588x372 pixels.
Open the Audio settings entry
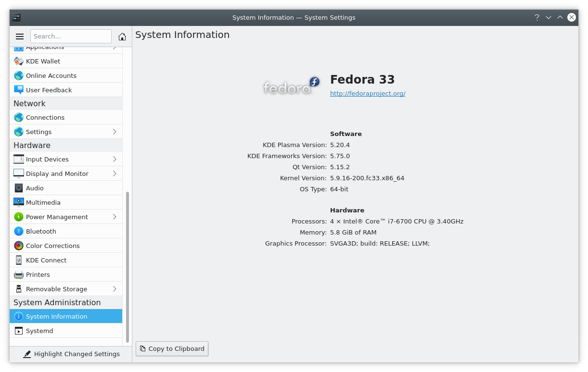click(x=66, y=188)
